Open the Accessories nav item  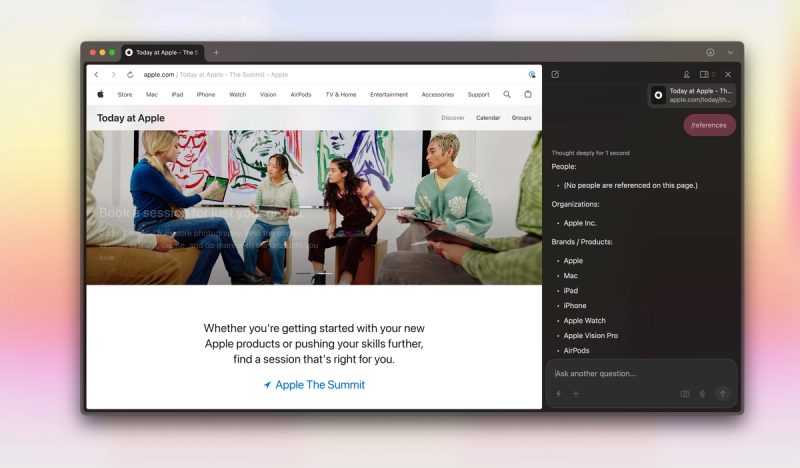coord(438,94)
